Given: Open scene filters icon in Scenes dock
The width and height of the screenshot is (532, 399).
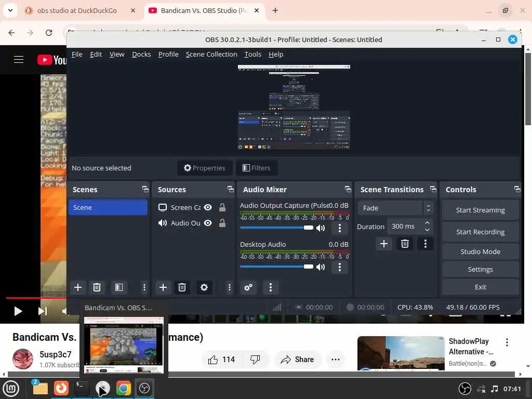Looking at the screenshot, I should (x=119, y=287).
